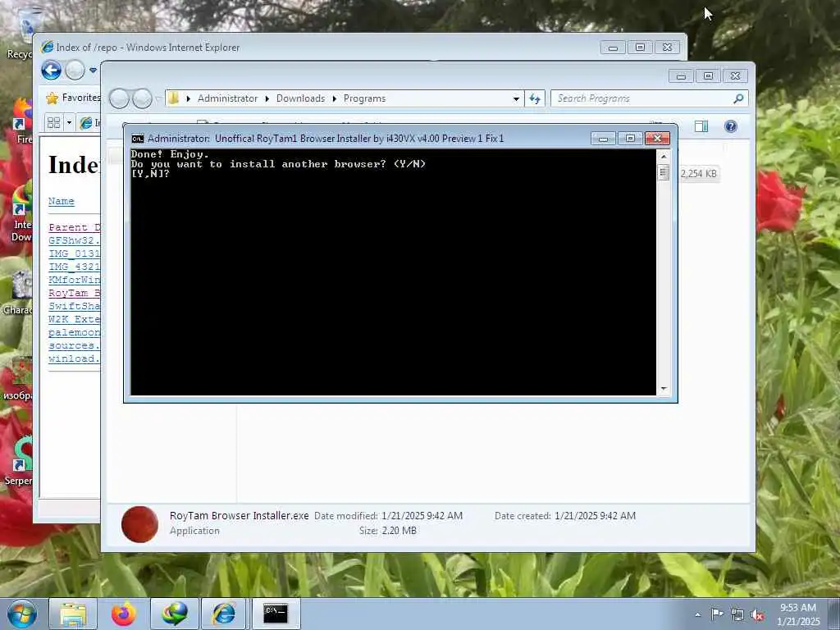The image size is (840, 630).
Task: Click the search magnifier icon
Action: [739, 98]
